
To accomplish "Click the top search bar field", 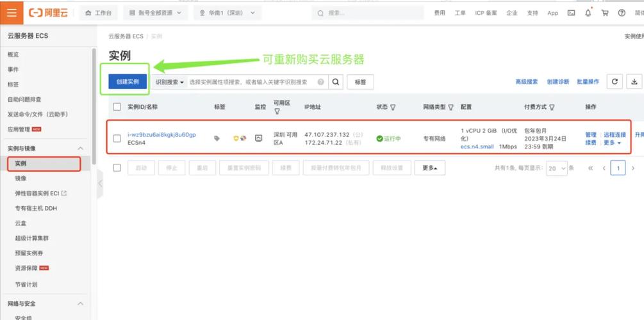I will coord(368,13).
